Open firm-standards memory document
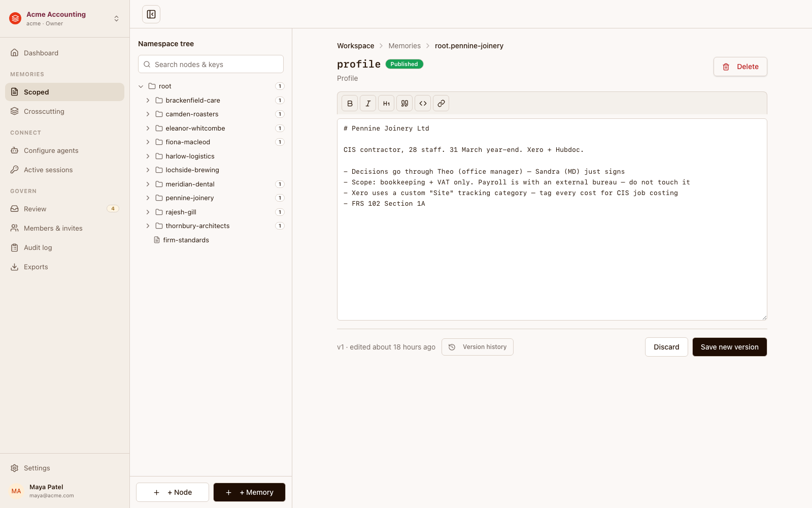This screenshot has width=812, height=508. [x=181, y=240]
